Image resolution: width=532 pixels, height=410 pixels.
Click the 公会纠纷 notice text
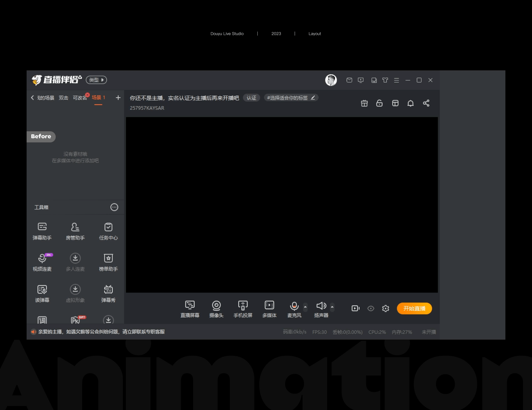(x=102, y=332)
